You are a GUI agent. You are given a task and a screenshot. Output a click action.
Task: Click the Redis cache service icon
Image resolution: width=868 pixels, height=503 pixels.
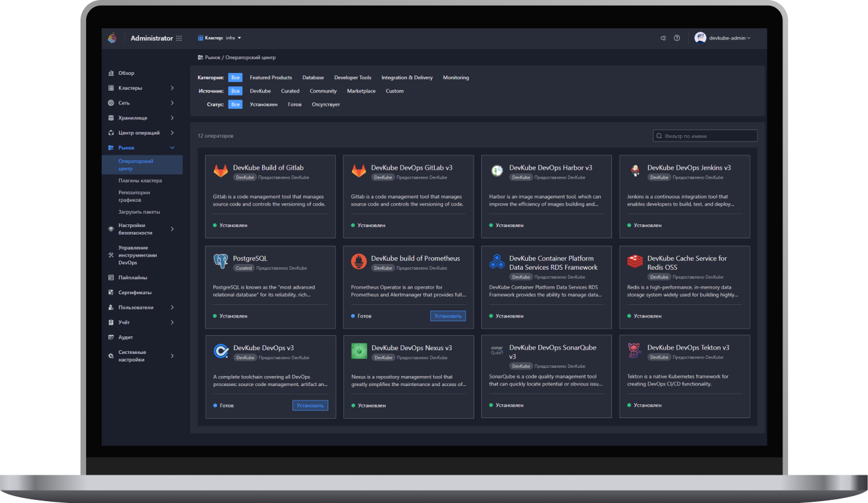(635, 262)
